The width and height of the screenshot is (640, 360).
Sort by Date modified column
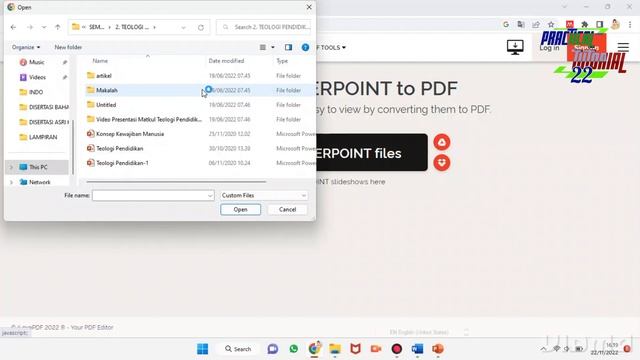(x=226, y=61)
